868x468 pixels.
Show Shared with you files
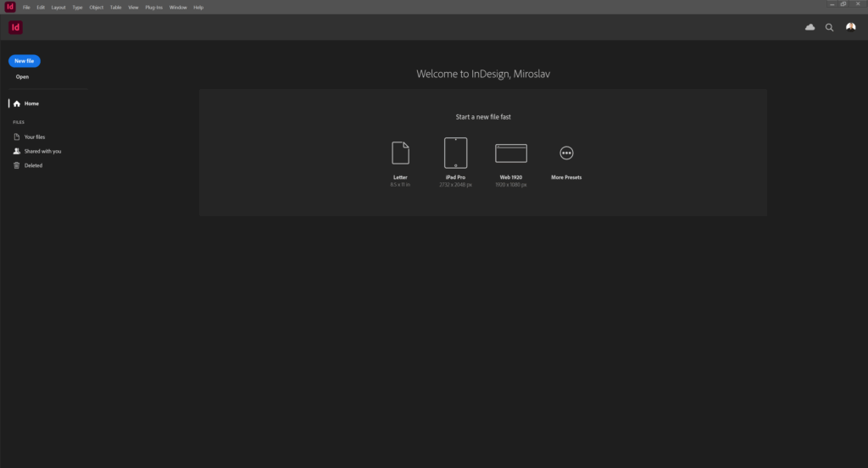tap(42, 151)
